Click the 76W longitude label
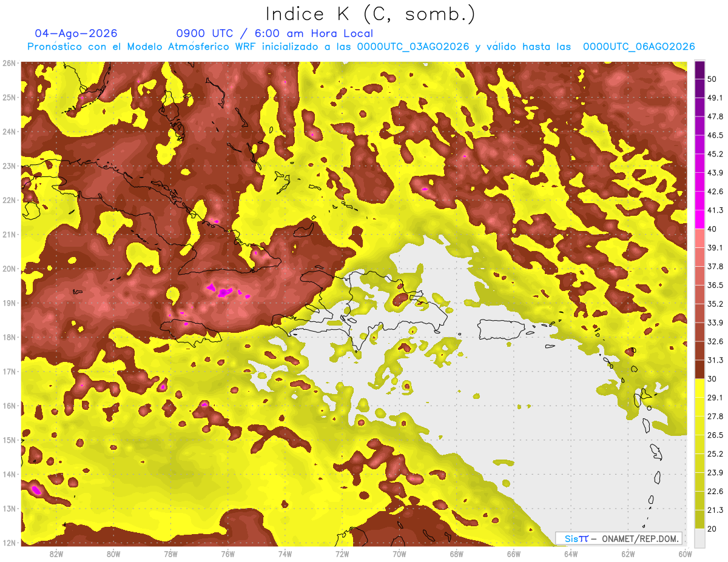Viewport: 728px width, 562px height. pos(227,554)
